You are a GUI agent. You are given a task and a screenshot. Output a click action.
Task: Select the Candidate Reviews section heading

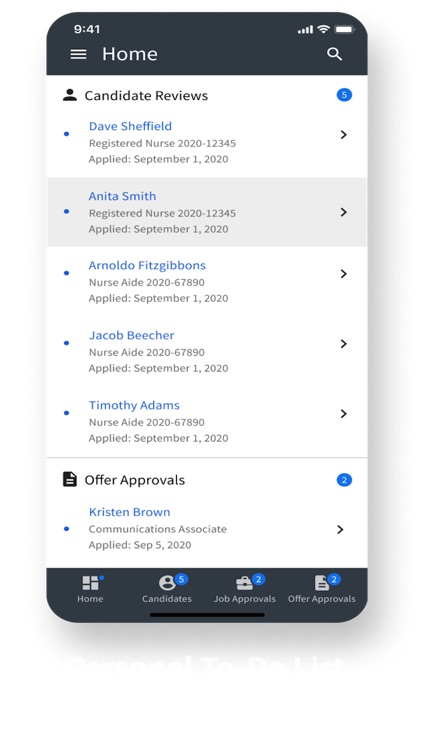[146, 96]
